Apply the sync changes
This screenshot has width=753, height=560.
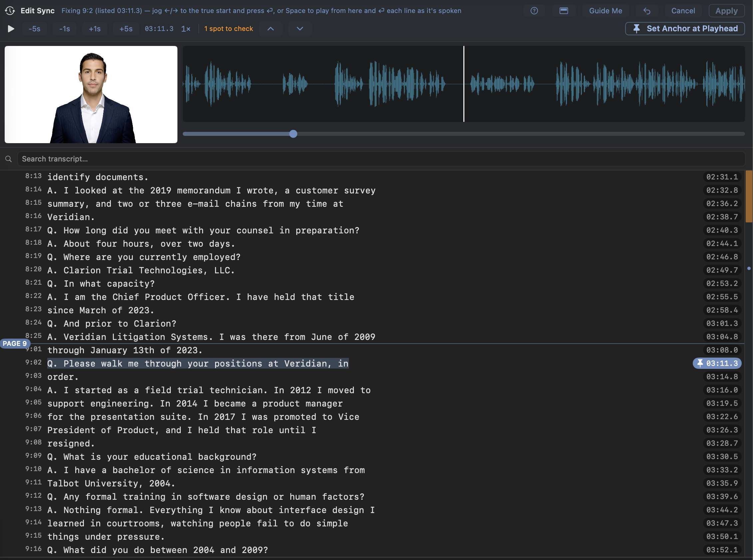click(x=726, y=11)
